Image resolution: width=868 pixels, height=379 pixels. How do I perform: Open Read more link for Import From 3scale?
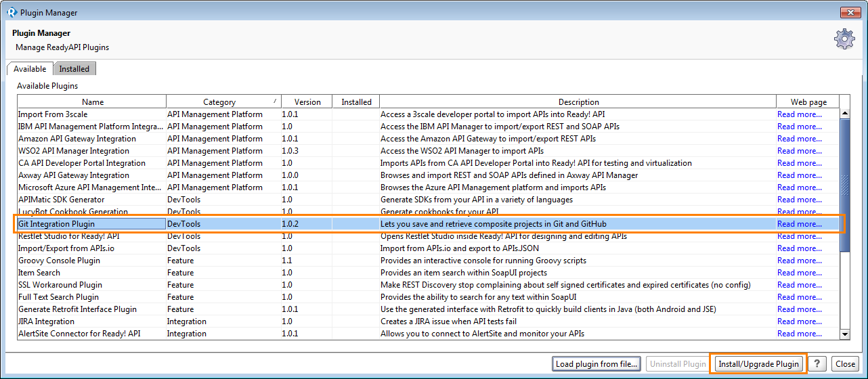[800, 114]
